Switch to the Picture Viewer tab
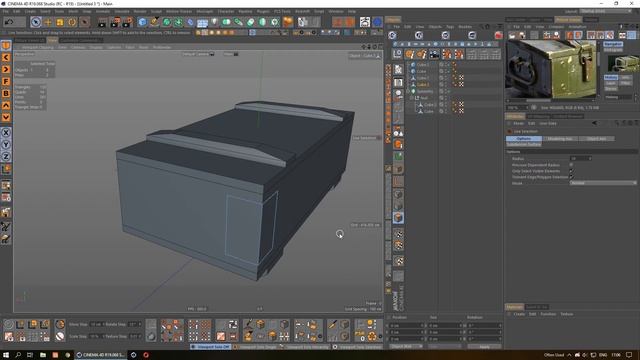This screenshot has height=360, width=640. [568, 20]
